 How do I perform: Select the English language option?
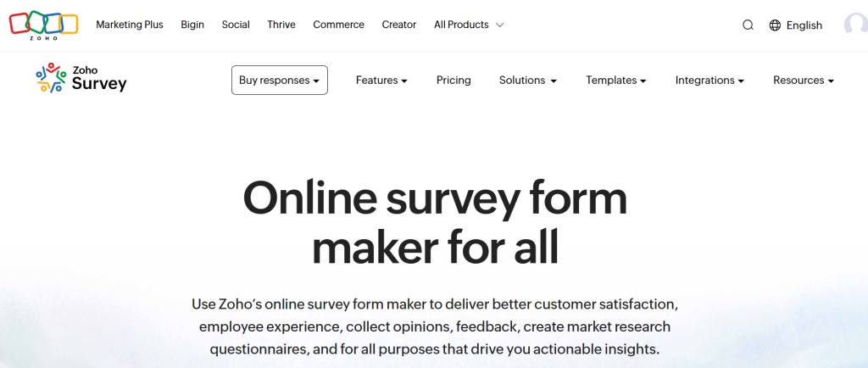tap(804, 25)
